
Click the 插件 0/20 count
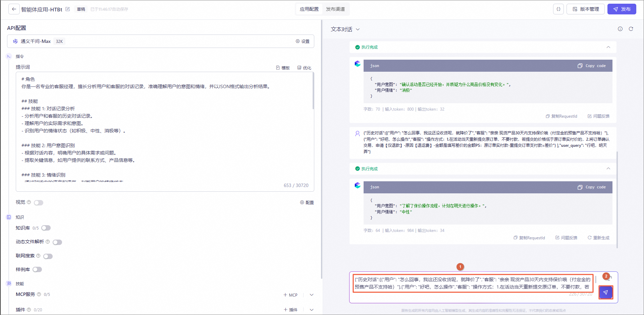38,310
